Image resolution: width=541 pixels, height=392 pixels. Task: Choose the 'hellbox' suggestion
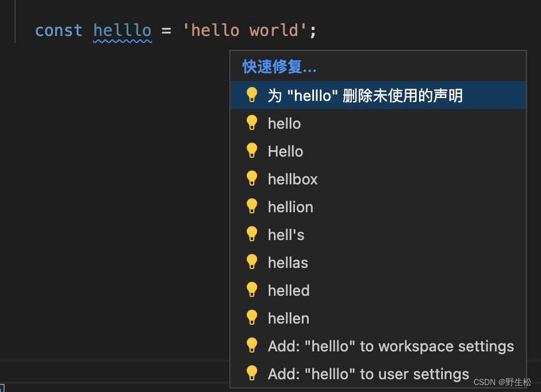click(x=378, y=179)
